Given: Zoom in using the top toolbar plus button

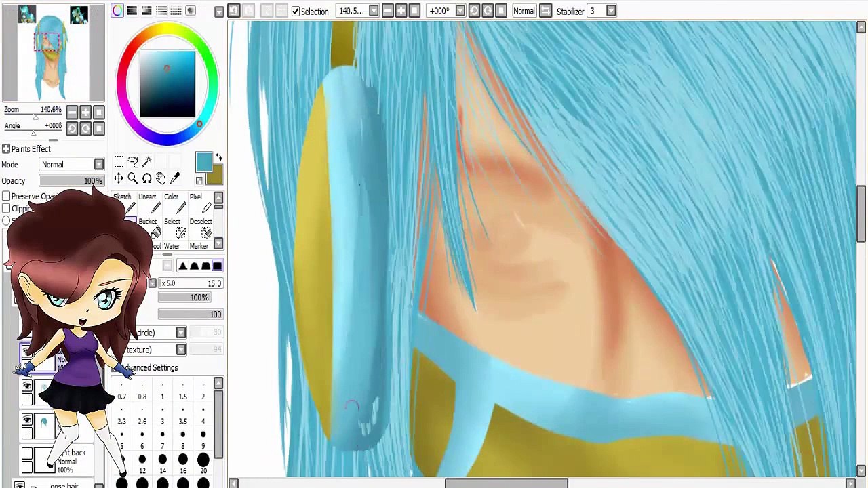Looking at the screenshot, I should 401,11.
